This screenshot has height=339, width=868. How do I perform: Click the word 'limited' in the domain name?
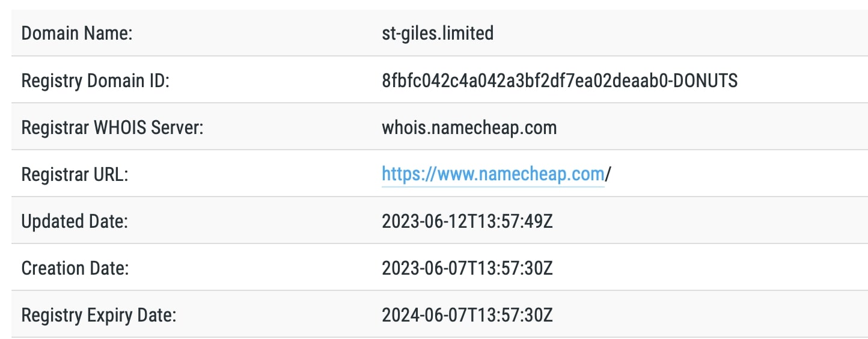[468, 33]
